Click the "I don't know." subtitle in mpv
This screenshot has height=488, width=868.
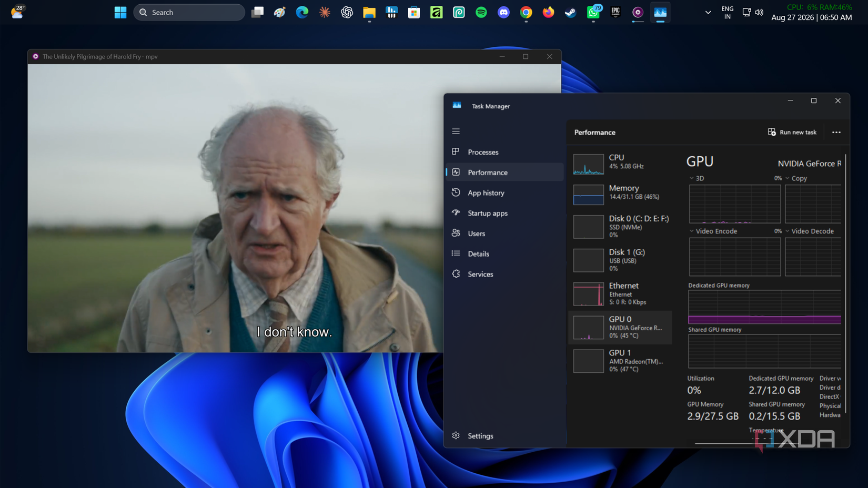pyautogui.click(x=295, y=332)
